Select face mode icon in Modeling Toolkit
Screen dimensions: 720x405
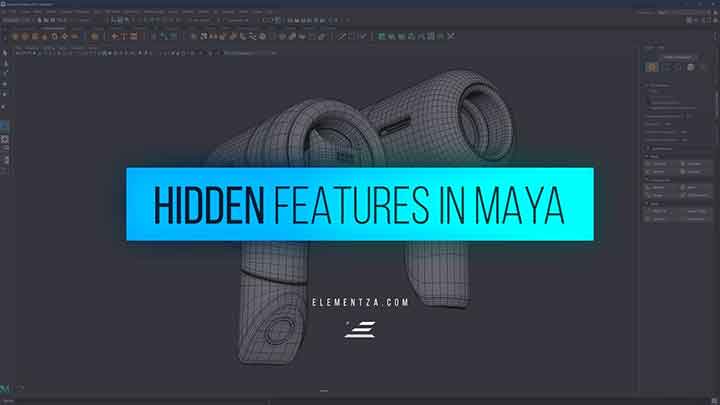[x=678, y=66]
